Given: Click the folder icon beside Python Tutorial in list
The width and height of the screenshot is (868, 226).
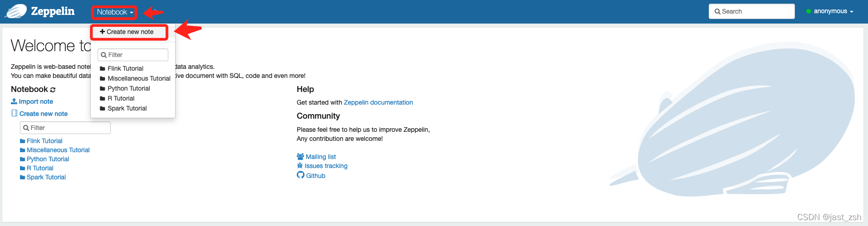Looking at the screenshot, I should tap(23, 159).
